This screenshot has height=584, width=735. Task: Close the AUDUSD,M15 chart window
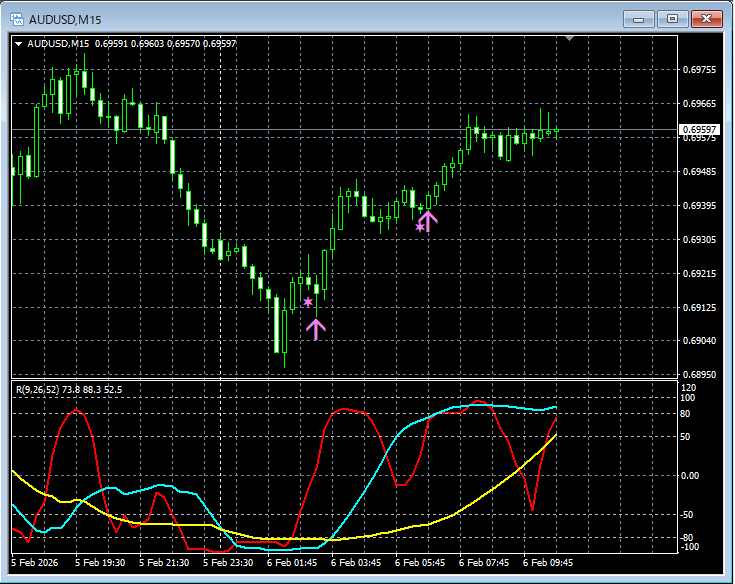[x=706, y=19]
